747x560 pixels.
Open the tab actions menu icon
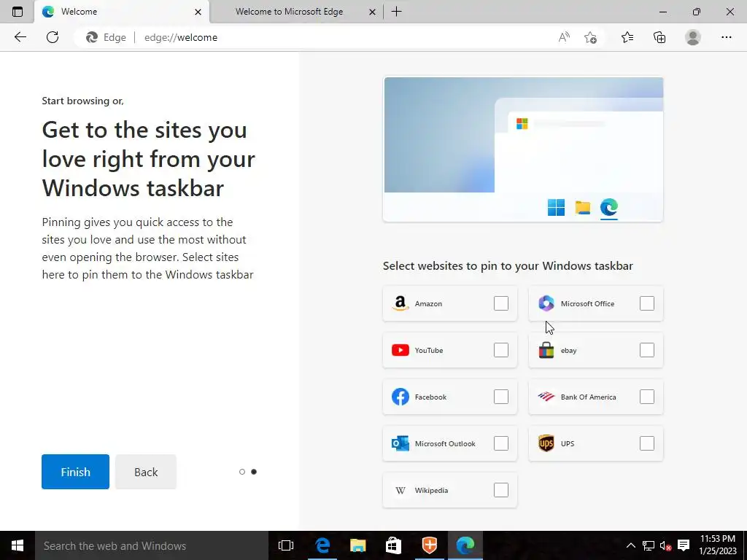pyautogui.click(x=18, y=12)
